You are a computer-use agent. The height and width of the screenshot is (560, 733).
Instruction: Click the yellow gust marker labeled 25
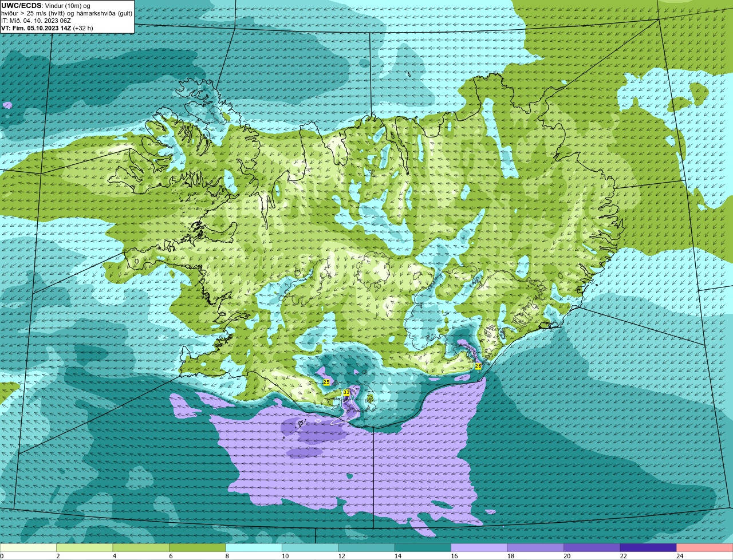[326, 382]
